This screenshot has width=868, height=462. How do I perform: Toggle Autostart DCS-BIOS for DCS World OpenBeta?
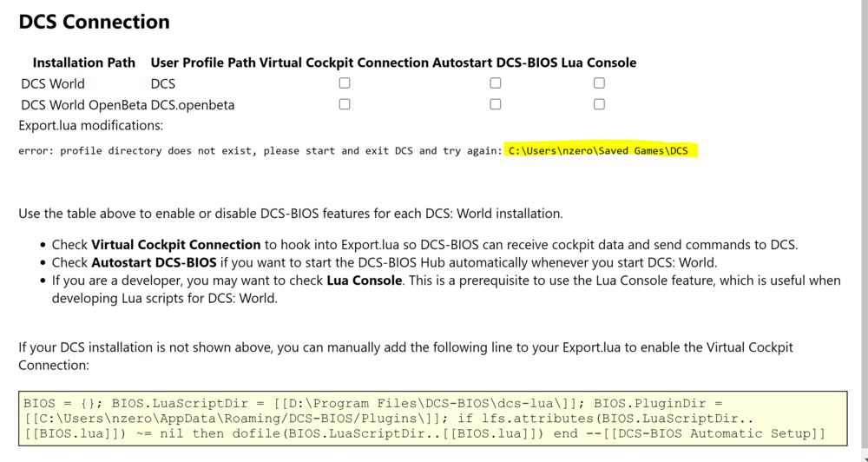tap(495, 104)
